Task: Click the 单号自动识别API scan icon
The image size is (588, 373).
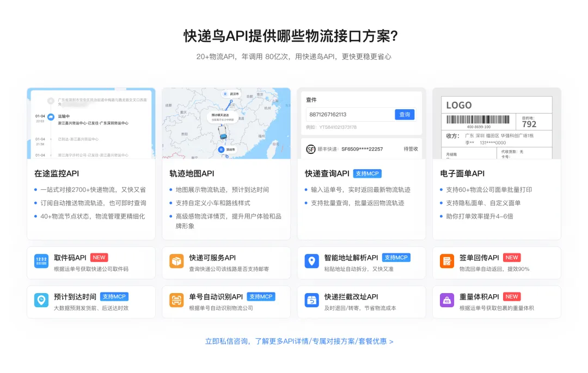Action: tap(176, 301)
